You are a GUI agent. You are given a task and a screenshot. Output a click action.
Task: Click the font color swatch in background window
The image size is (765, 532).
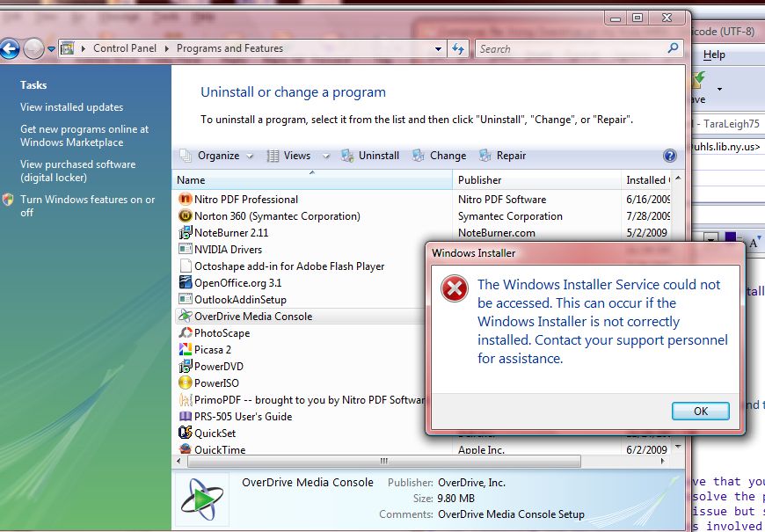click(x=731, y=238)
